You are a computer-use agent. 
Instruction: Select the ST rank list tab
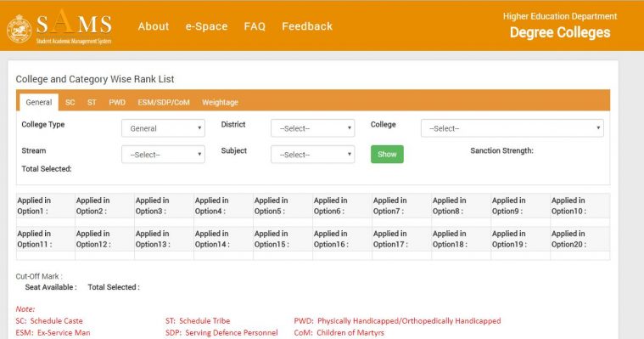coord(92,103)
